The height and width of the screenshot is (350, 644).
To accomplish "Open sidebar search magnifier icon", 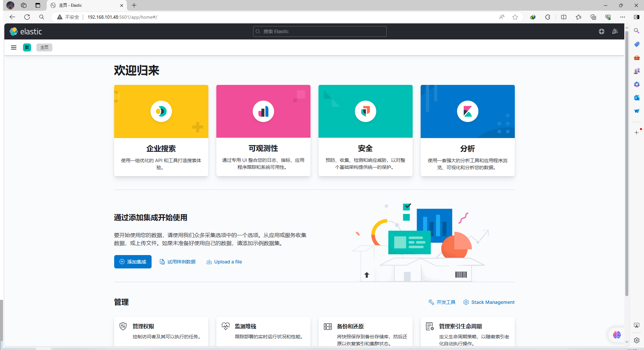I will tap(637, 31).
